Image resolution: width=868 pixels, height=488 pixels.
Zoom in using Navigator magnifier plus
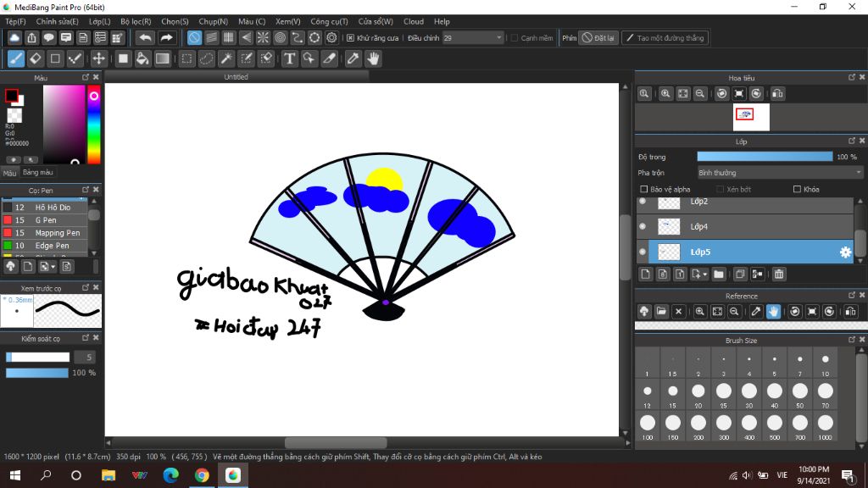[x=665, y=93]
